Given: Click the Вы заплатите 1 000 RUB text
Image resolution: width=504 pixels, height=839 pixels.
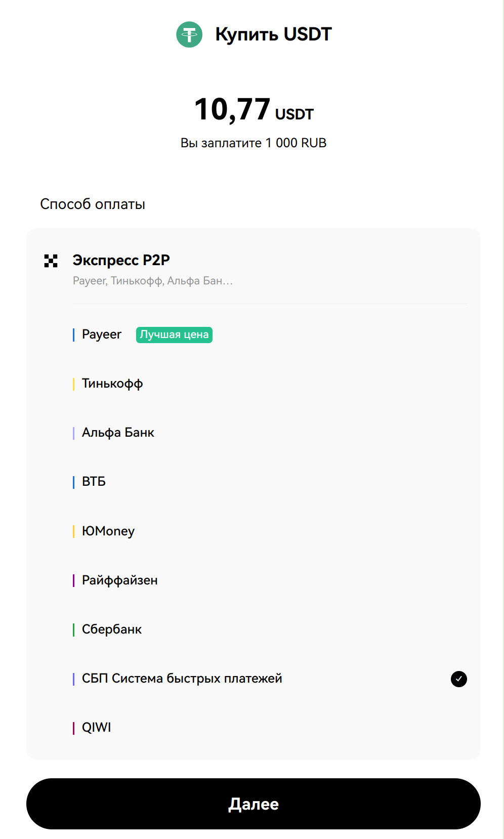Looking at the screenshot, I should (254, 143).
